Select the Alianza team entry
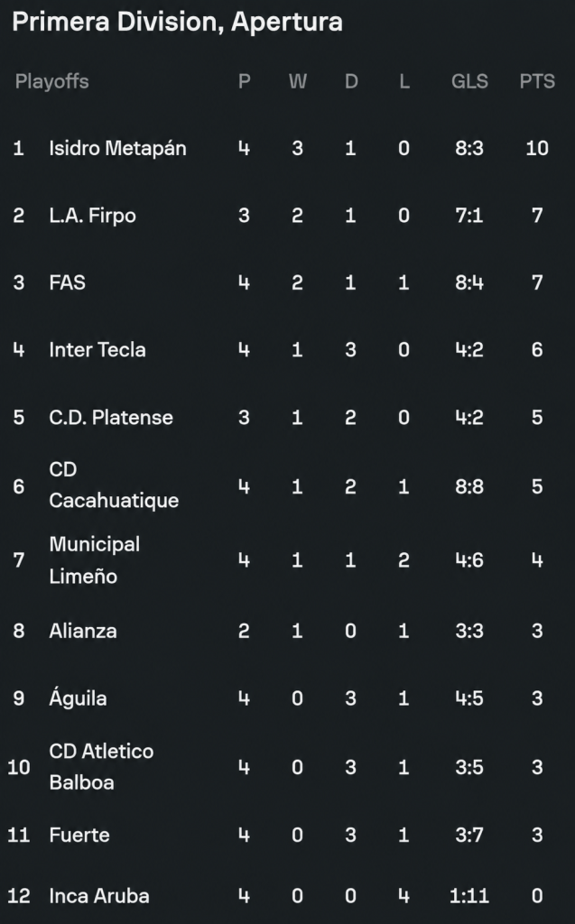Image resolution: width=575 pixels, height=924 pixels. [x=287, y=631]
